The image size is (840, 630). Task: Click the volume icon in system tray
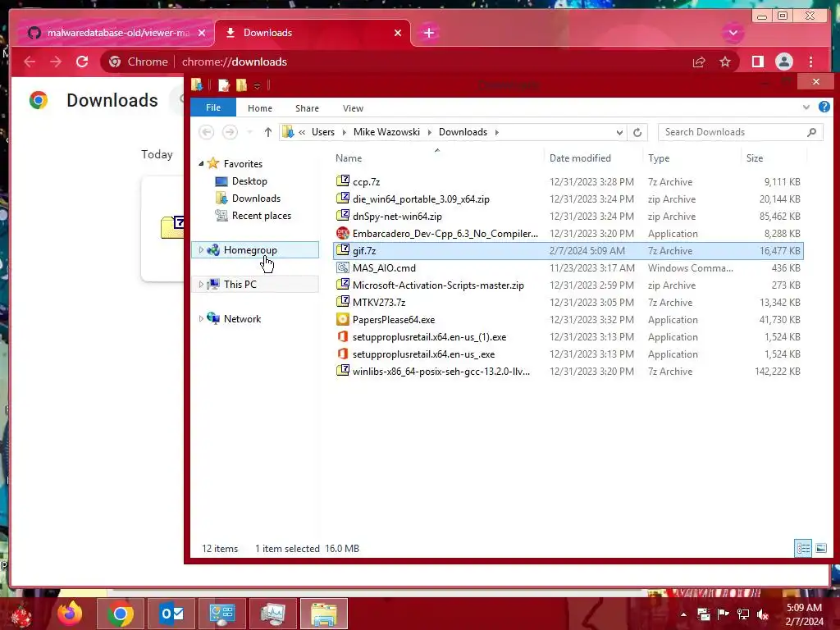point(763,614)
